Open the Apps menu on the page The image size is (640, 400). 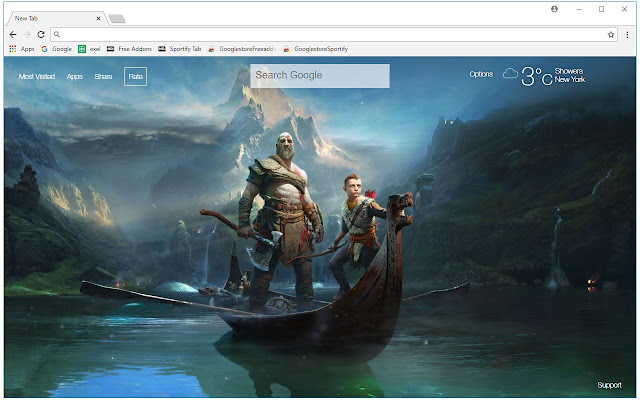(75, 77)
